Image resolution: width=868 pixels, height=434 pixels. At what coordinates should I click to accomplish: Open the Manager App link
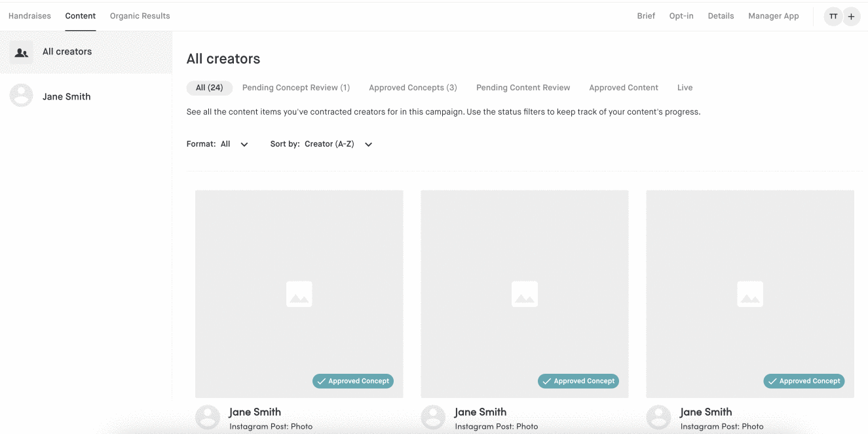[773, 16]
